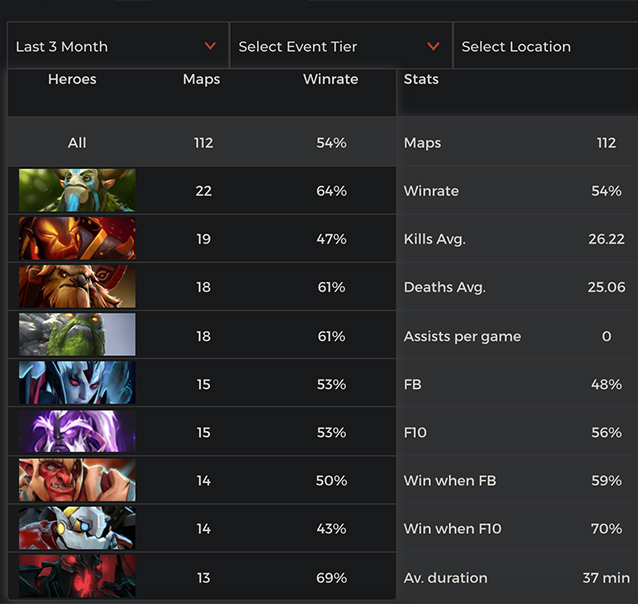
Task: Click the Av. duration stat row
Action: [x=517, y=577]
